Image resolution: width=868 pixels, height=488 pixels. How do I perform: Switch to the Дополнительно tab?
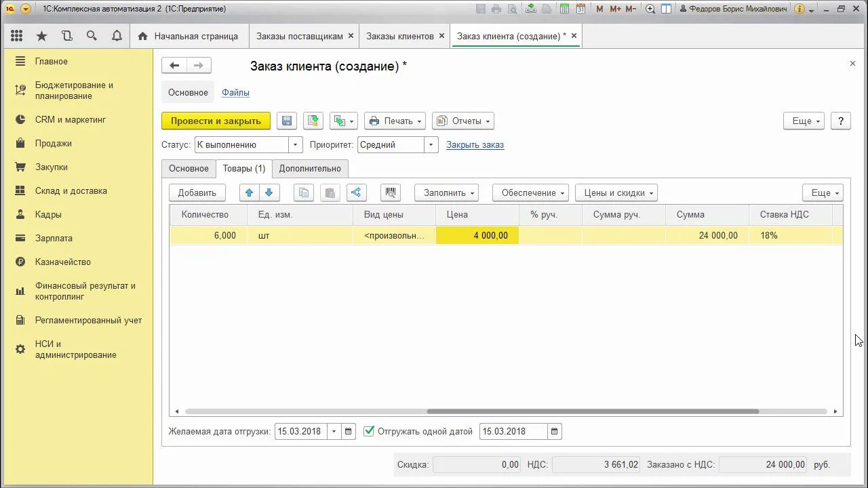coord(310,168)
